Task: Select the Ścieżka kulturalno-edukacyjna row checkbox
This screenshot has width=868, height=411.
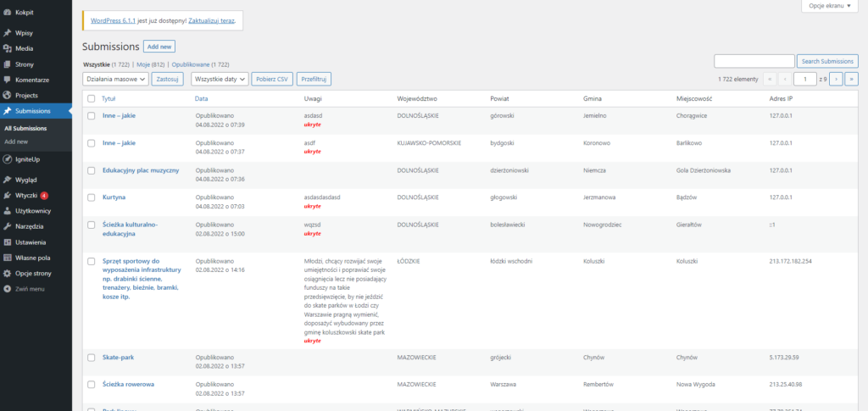Action: click(92, 225)
